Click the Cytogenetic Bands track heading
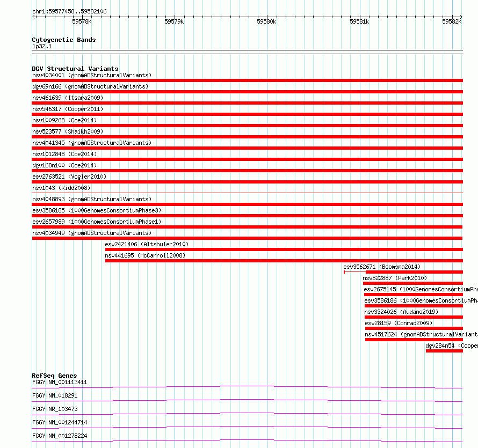This screenshot has width=478, height=448. tap(64, 40)
